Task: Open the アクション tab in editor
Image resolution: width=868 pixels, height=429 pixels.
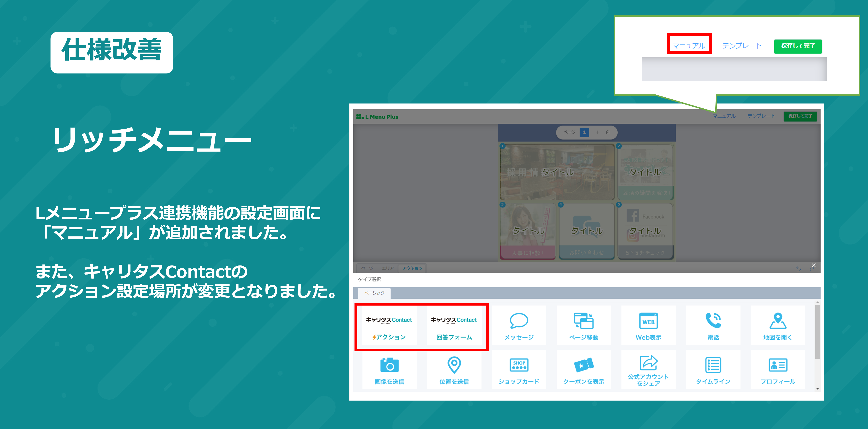Action: (412, 268)
